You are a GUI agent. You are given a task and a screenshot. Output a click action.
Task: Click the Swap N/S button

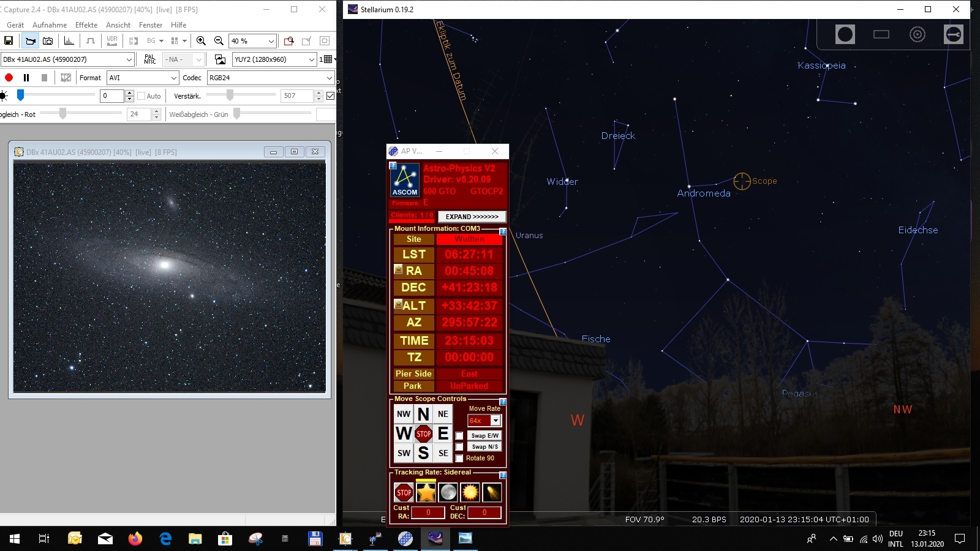[485, 447]
